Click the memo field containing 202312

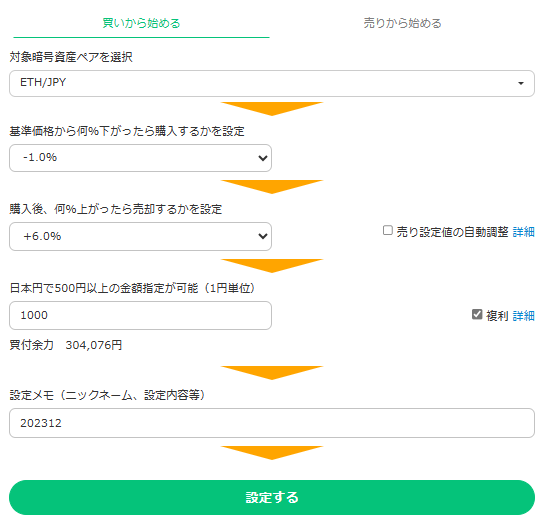272,423
